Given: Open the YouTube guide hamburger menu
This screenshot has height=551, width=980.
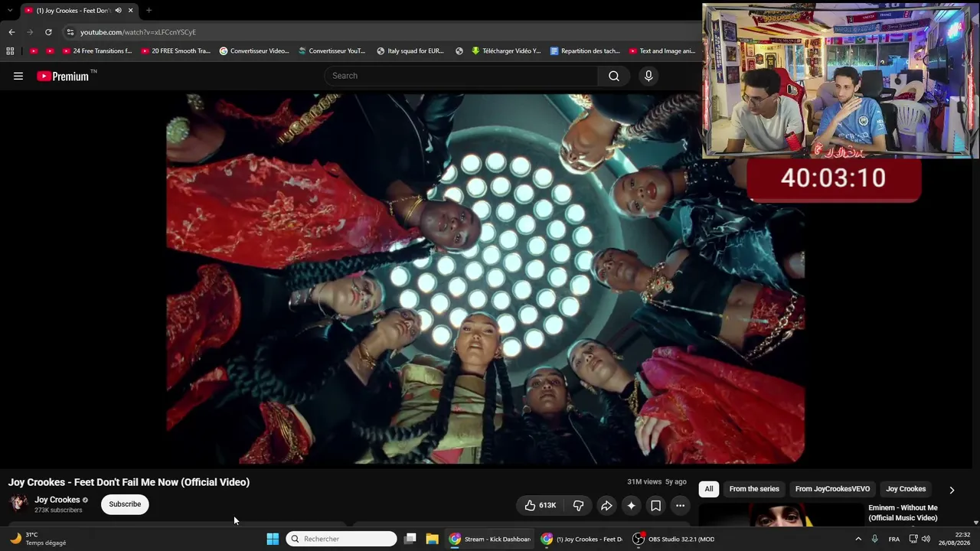Looking at the screenshot, I should [x=18, y=76].
